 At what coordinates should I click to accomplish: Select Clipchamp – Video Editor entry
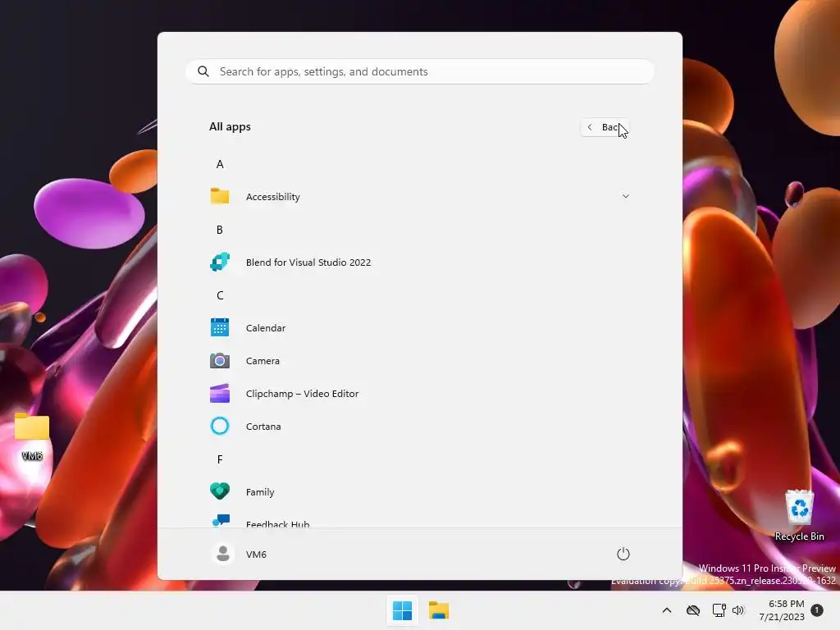(419, 393)
